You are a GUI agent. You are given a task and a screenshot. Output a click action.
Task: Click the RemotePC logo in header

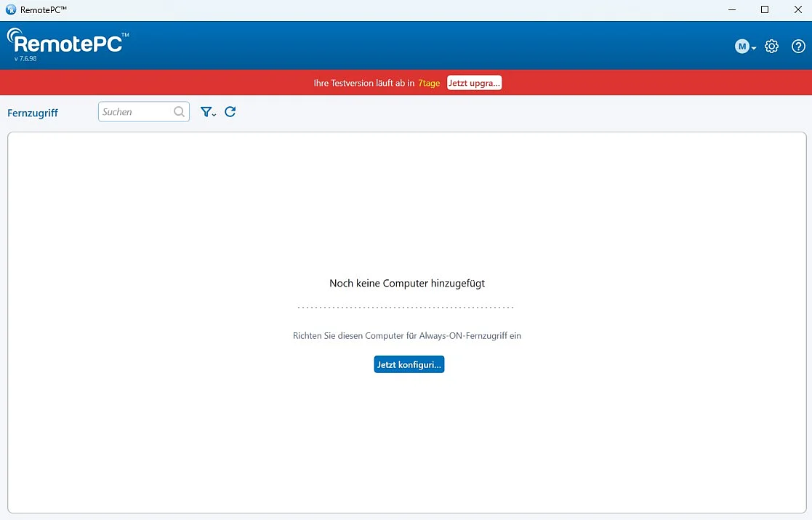coord(68,41)
